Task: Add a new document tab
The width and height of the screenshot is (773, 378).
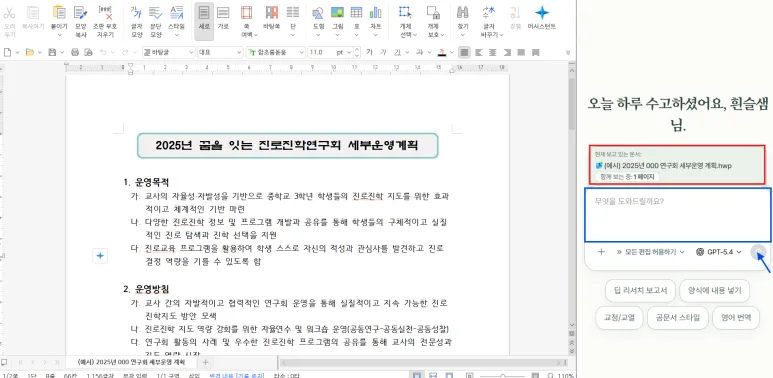Action: [x=206, y=363]
